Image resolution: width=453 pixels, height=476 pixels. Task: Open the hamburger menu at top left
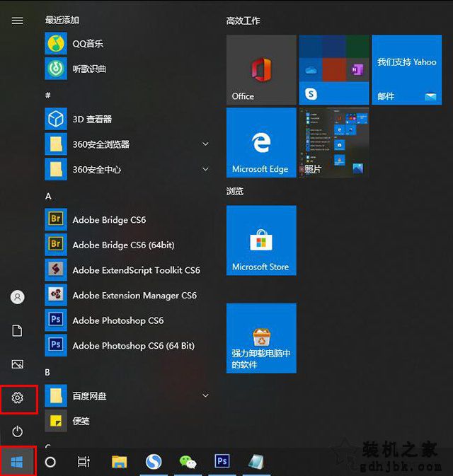[x=17, y=21]
